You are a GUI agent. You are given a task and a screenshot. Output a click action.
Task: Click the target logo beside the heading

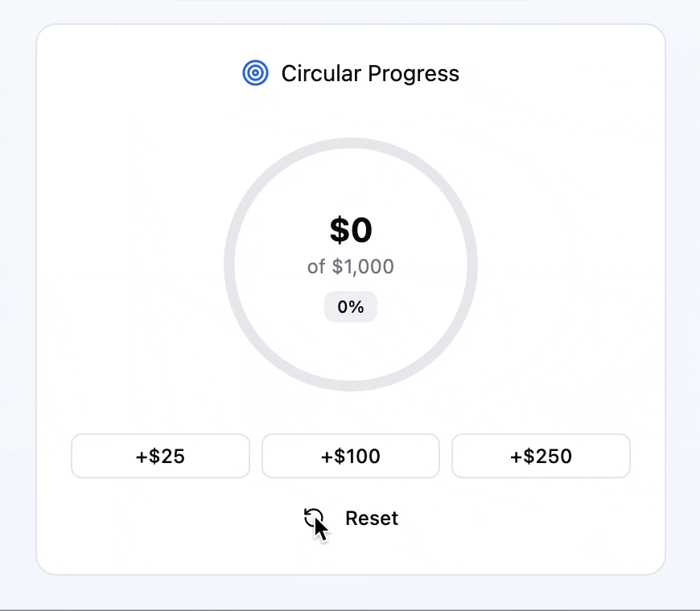(255, 72)
